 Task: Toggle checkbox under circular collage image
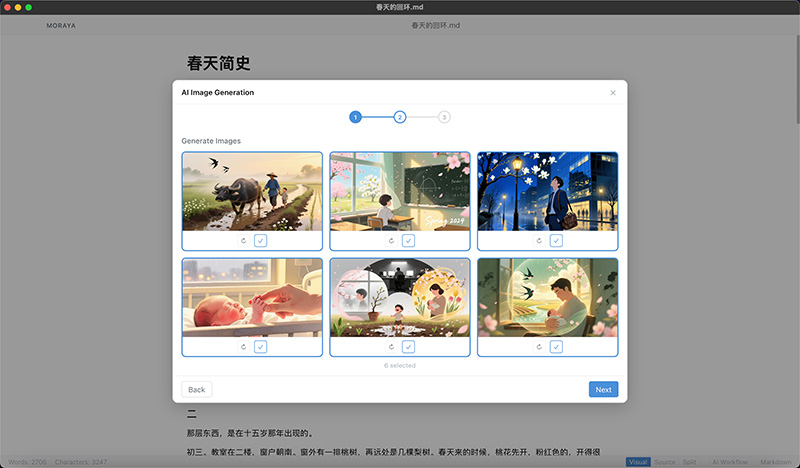coord(408,347)
